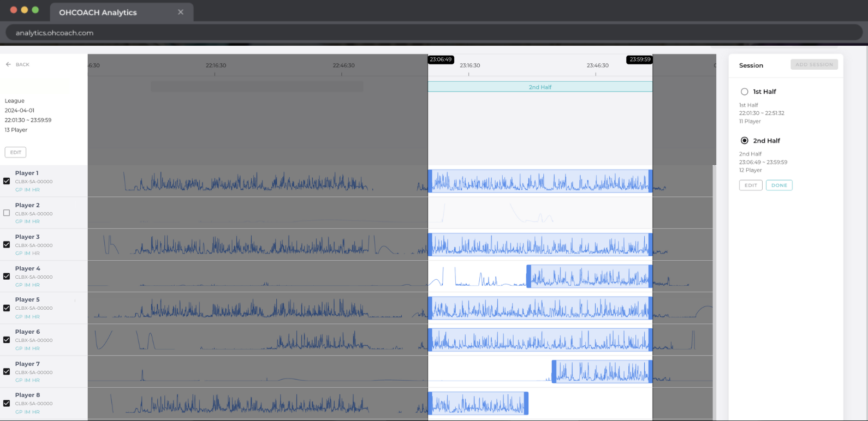Focus the analytics.ohcoach.com address bar
Screen dimensions: 868x421
(434, 33)
